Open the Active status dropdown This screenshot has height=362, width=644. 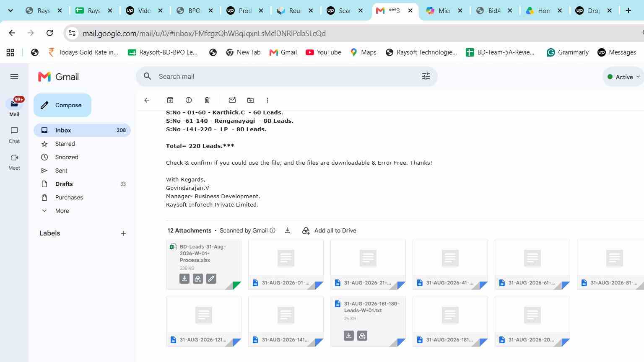(x=624, y=77)
